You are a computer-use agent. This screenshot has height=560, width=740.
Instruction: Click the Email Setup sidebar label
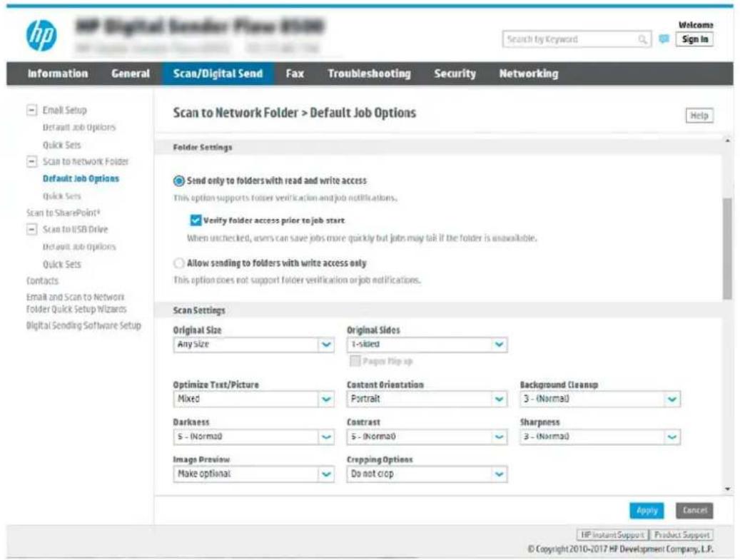point(65,111)
